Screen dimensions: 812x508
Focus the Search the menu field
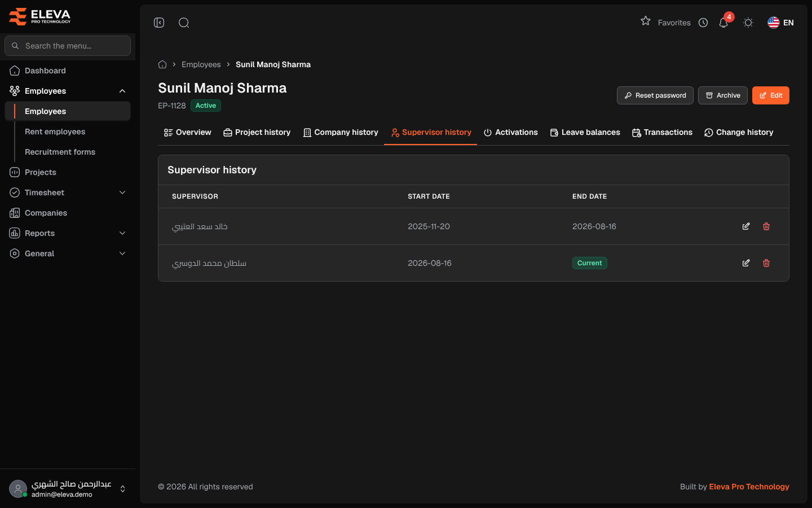[x=68, y=46]
